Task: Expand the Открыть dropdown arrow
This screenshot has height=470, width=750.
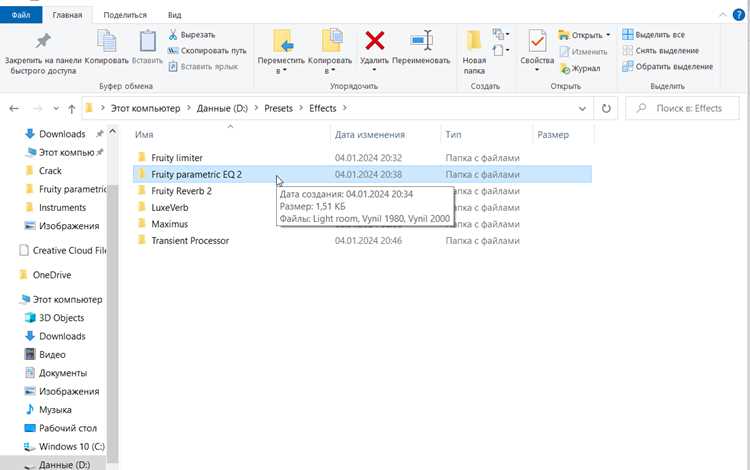Action: (608, 35)
